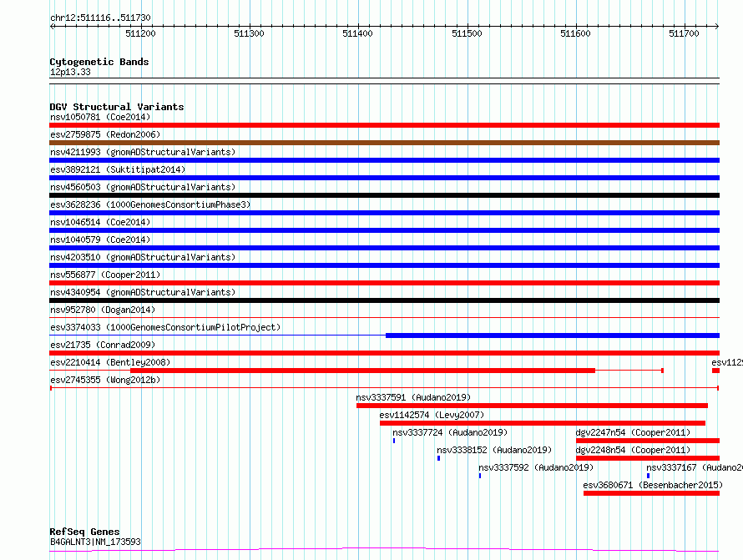Open nsv3337591 (Audano2019) variant

coord(413,397)
